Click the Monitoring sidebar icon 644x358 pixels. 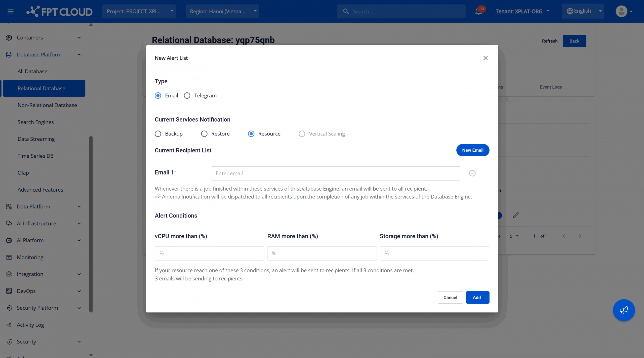(9, 257)
